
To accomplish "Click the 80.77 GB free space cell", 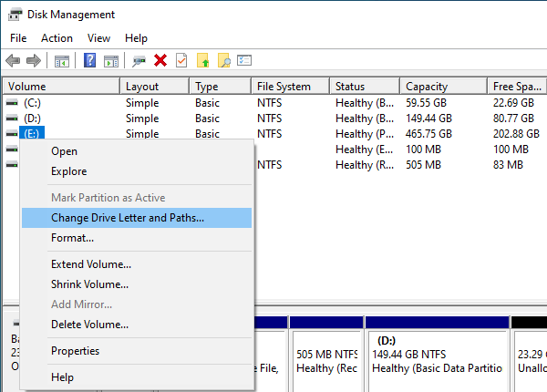I will click(x=513, y=119).
